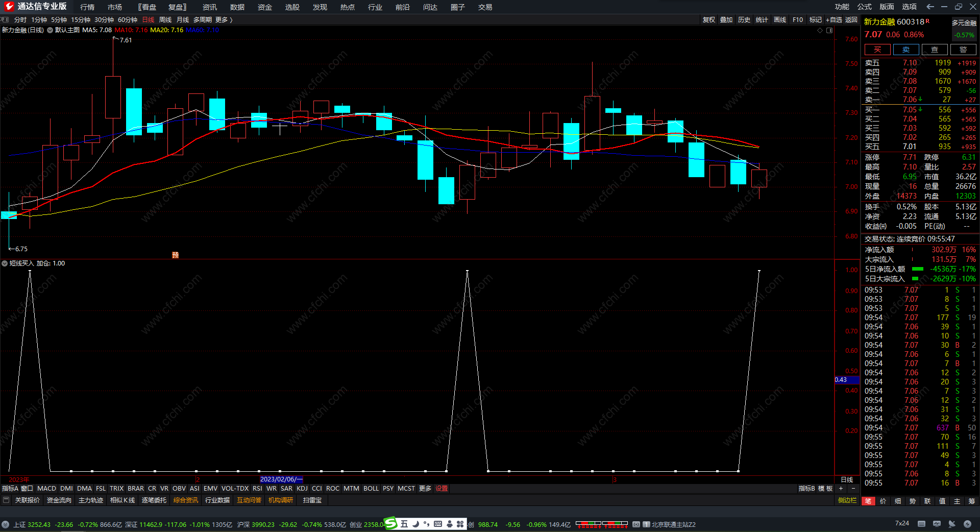Open the input method soft keyboard icon
Viewport: 980px width, 532px height.
coord(438,524)
